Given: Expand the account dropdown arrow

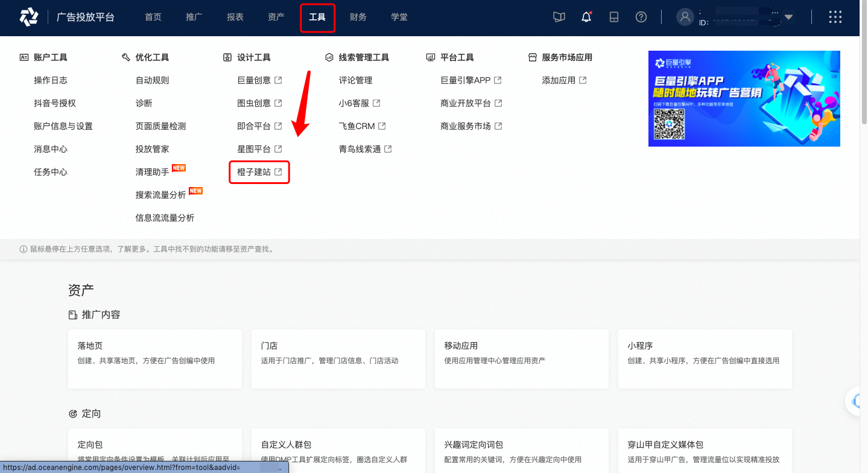Looking at the screenshot, I should pos(789,18).
